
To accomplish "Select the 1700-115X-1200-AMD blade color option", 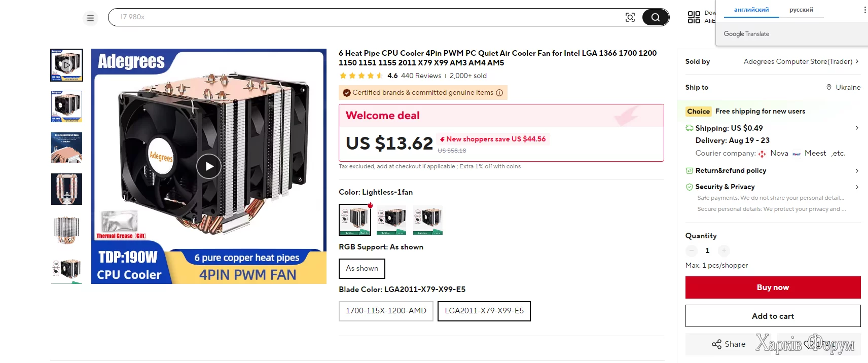I will click(386, 311).
